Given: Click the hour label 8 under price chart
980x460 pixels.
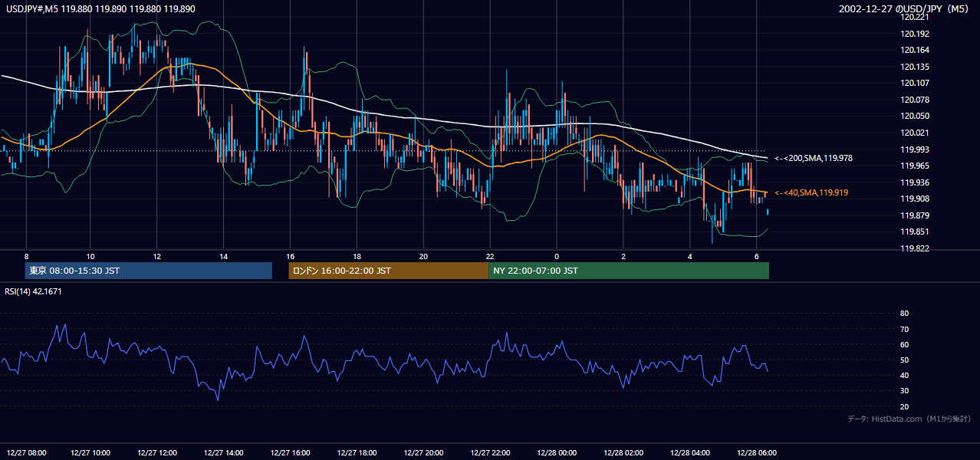Looking at the screenshot, I should coord(26,256).
